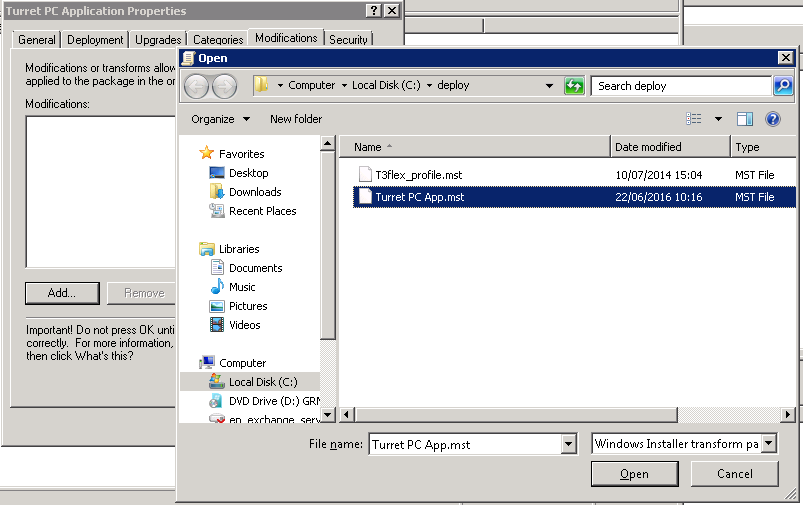
Task: Click the Documents library icon
Action: point(217,267)
